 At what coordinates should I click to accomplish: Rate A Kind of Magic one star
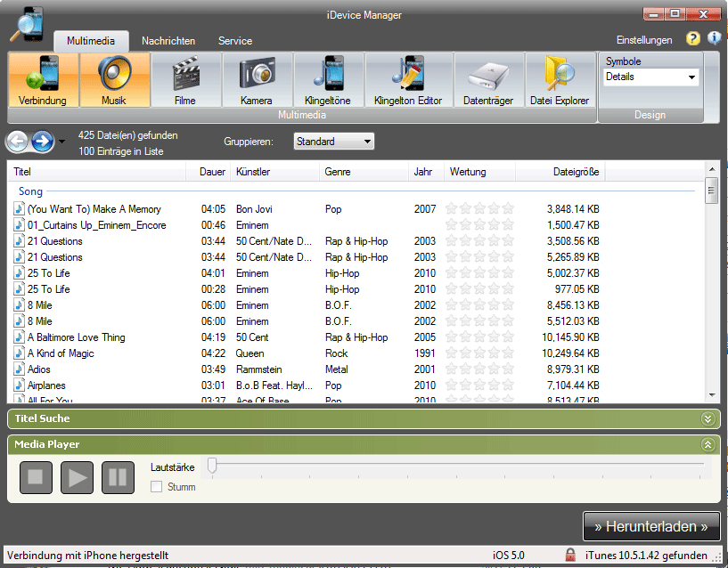coord(451,353)
